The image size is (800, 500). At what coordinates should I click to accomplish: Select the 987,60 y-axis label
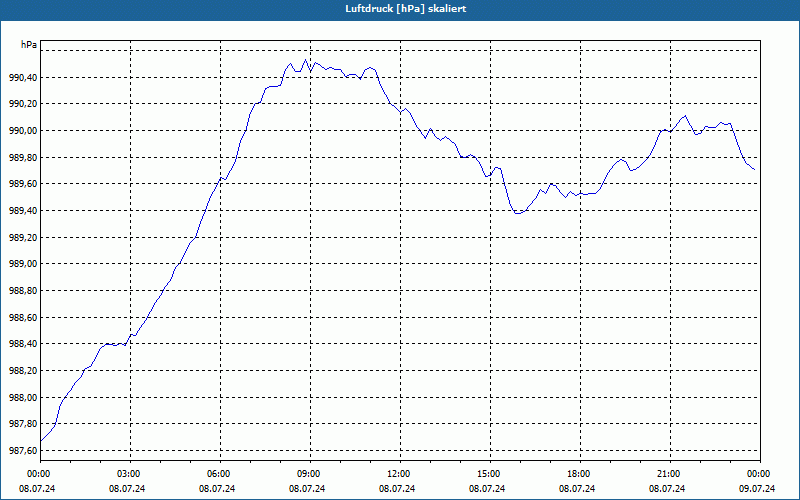pos(22,451)
